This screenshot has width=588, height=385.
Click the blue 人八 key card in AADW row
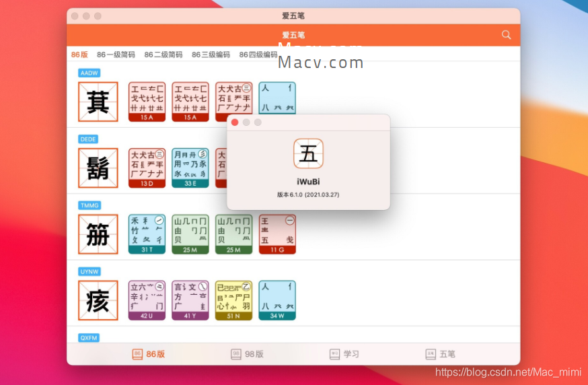(277, 98)
